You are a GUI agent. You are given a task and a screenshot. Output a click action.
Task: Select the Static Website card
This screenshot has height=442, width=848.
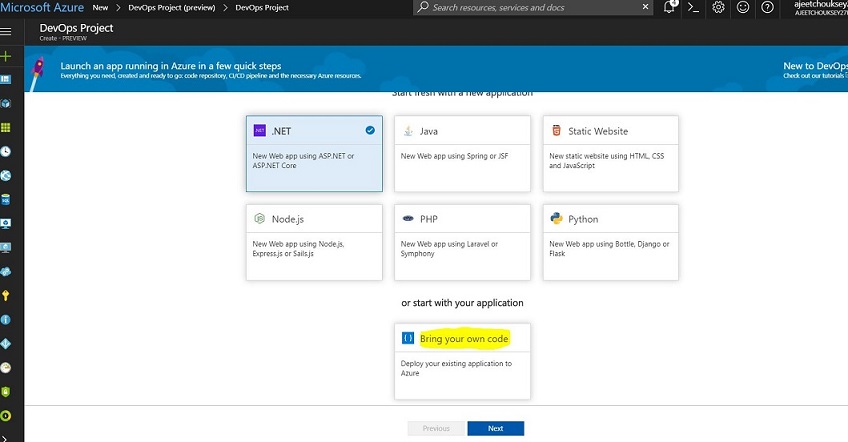click(611, 153)
